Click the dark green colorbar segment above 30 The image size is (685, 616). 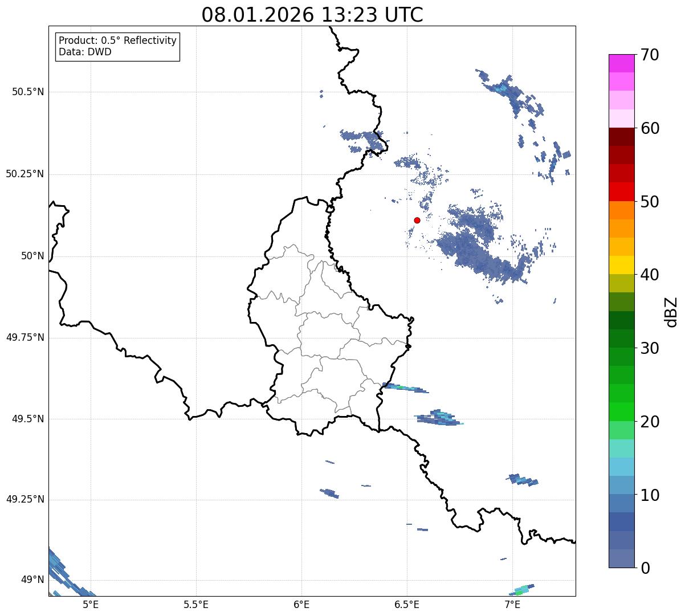(x=621, y=338)
